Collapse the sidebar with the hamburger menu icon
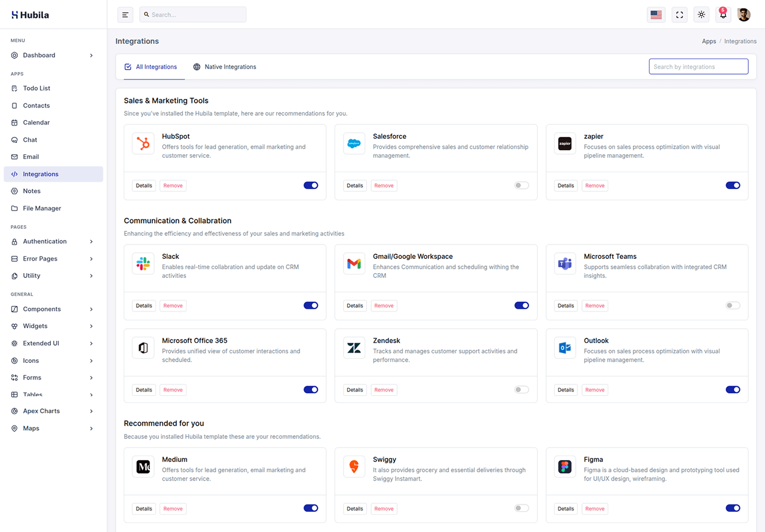The height and width of the screenshot is (532, 765). click(126, 15)
